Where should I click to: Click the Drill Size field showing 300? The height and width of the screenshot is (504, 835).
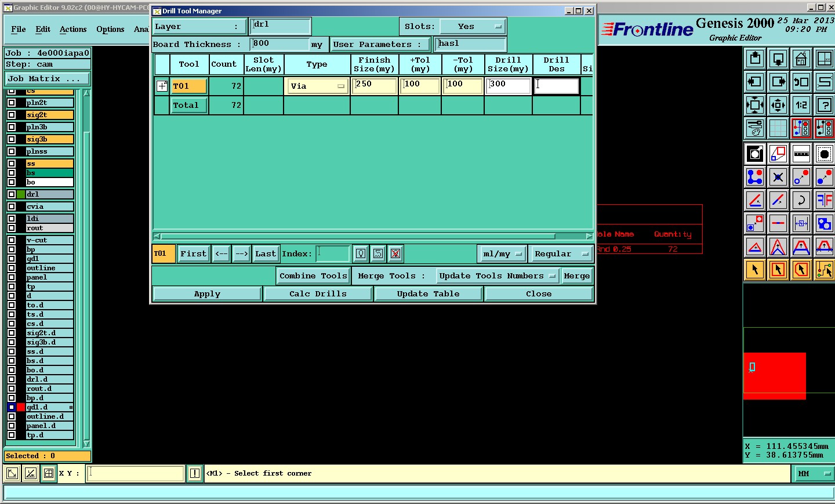tap(509, 86)
